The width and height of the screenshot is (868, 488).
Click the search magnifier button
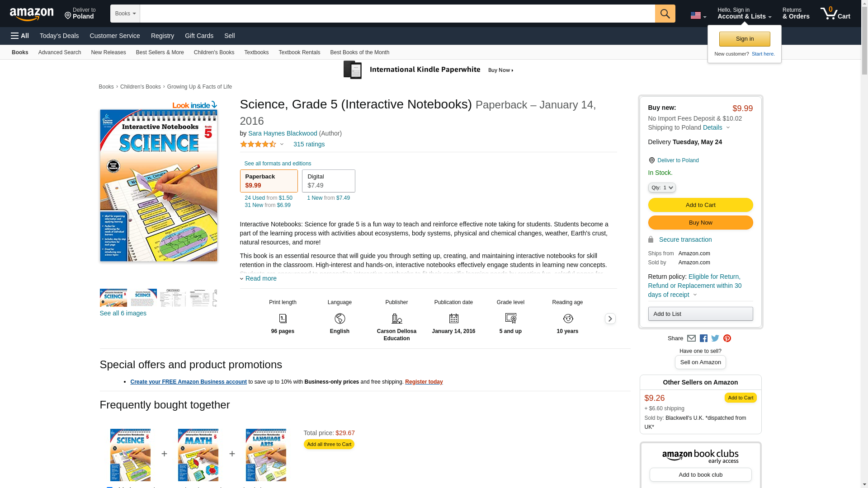[665, 14]
